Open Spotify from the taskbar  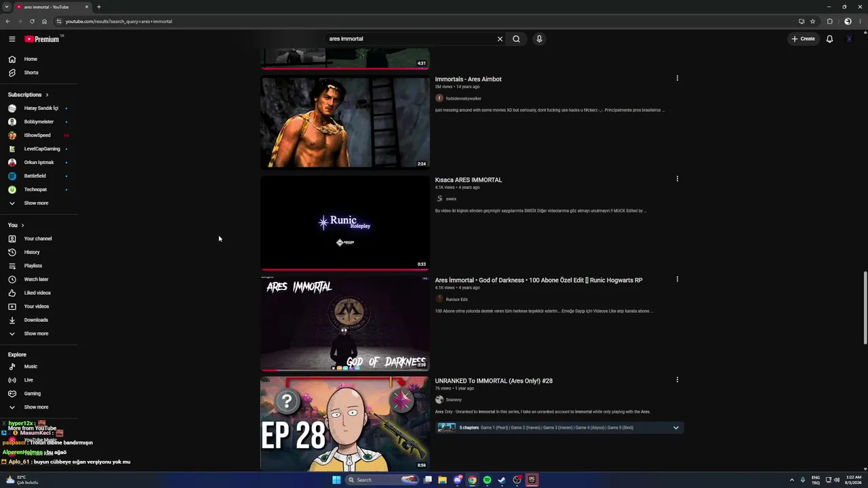[x=487, y=480]
